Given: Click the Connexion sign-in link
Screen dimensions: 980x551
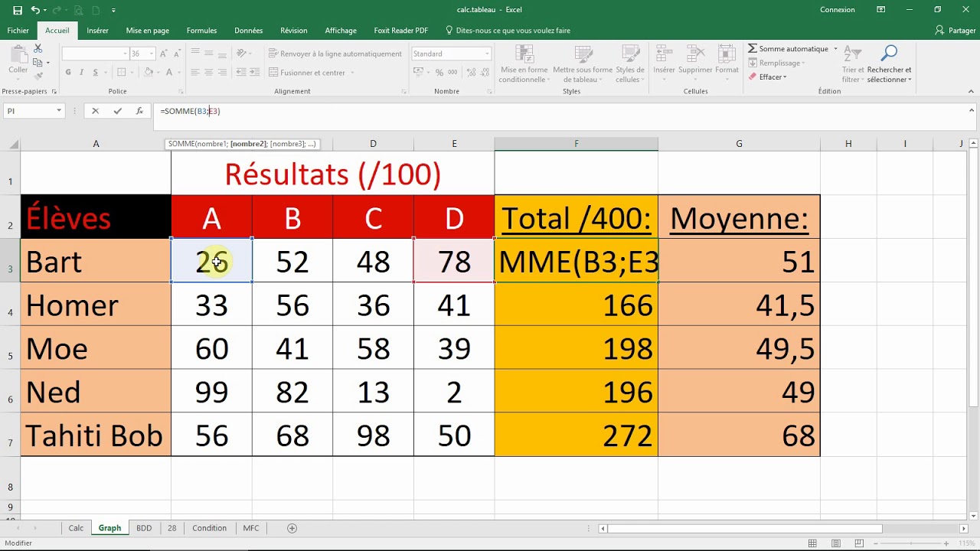Looking at the screenshot, I should coord(837,10).
